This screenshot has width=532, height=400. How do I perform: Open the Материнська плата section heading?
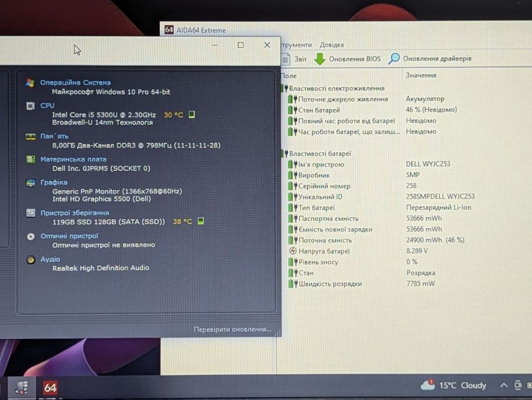click(x=73, y=159)
